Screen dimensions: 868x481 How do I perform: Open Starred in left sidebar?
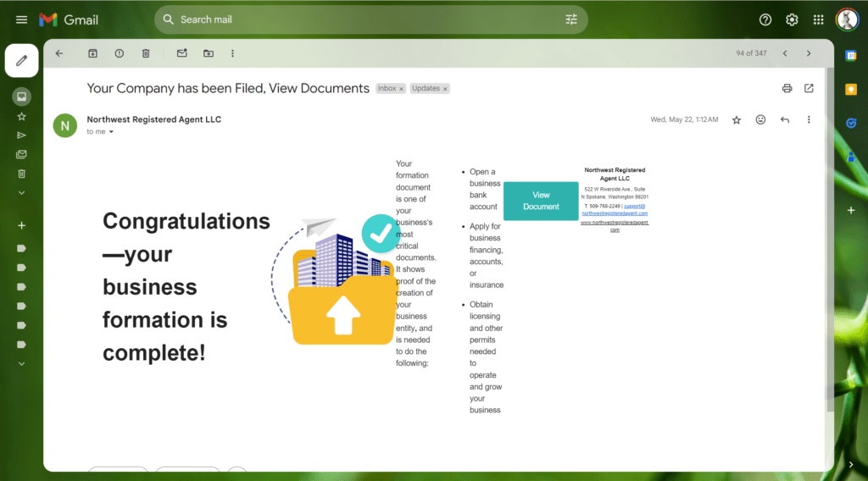tap(21, 117)
